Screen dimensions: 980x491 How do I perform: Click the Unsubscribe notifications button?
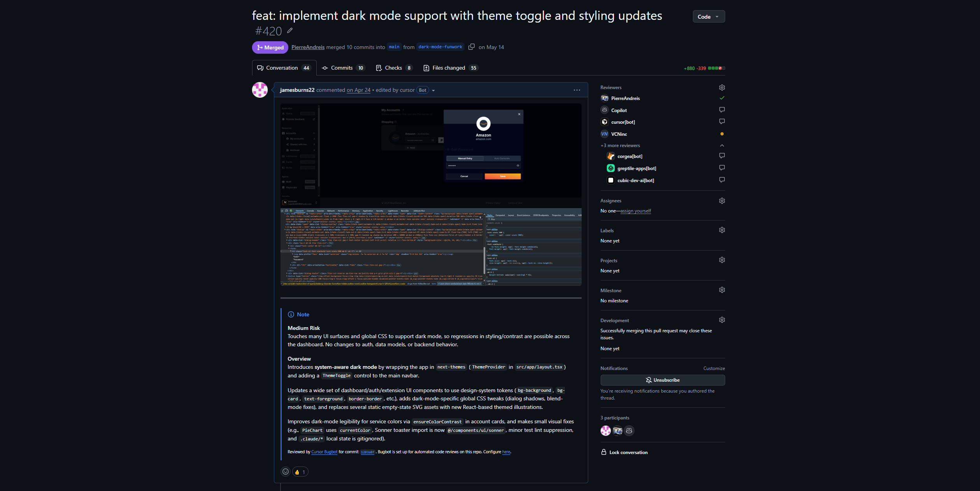[x=663, y=380]
